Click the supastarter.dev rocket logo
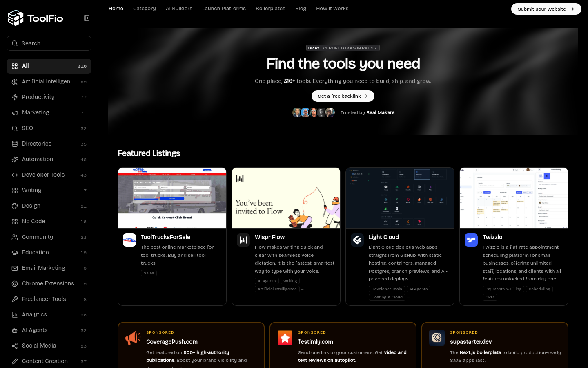The width and height of the screenshot is (588, 368). pyautogui.click(x=437, y=338)
